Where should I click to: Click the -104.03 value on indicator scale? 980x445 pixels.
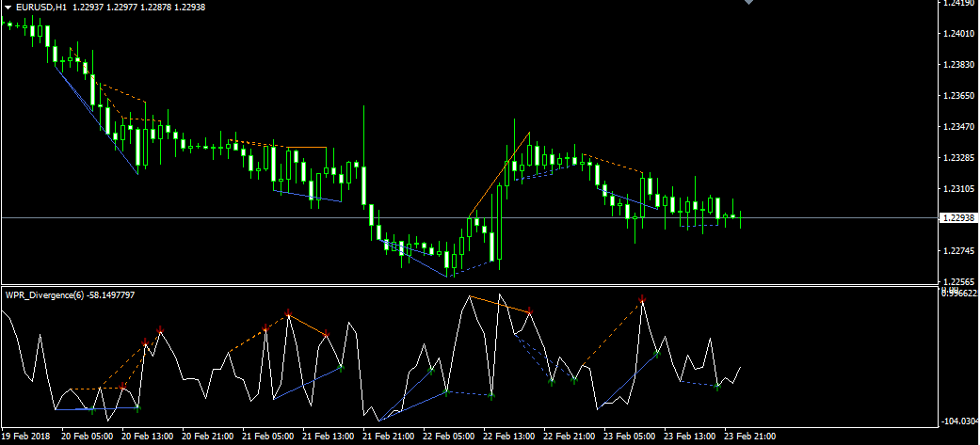pyautogui.click(x=958, y=421)
